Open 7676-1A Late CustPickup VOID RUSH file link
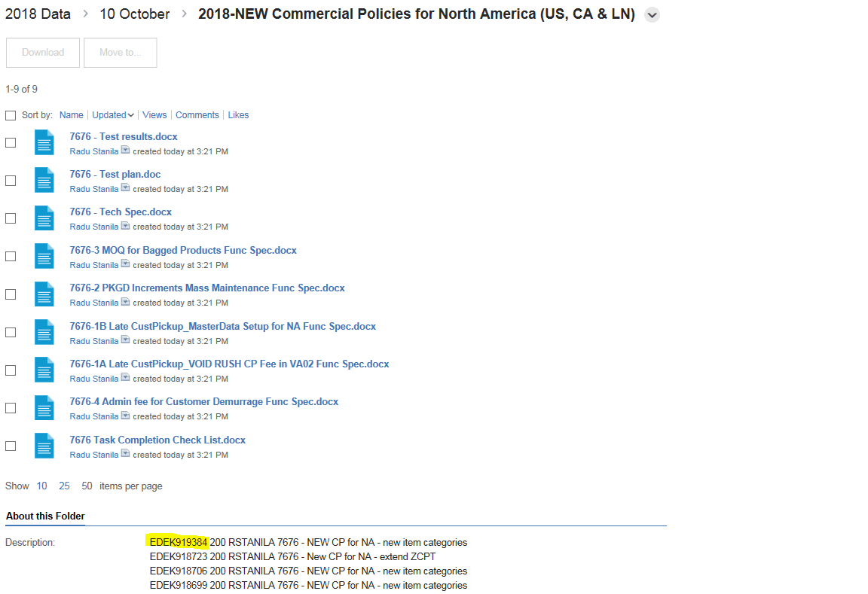This screenshot has height=594, width=868. (x=229, y=364)
